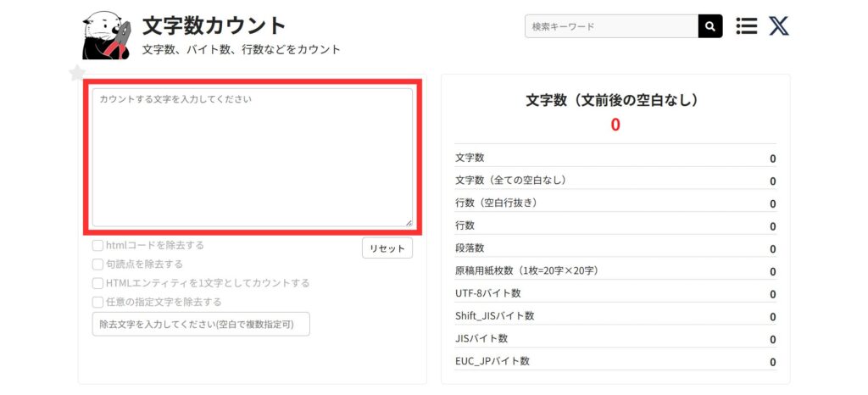Open the list menu icon
This screenshot has height=395, width=868.
(x=746, y=26)
